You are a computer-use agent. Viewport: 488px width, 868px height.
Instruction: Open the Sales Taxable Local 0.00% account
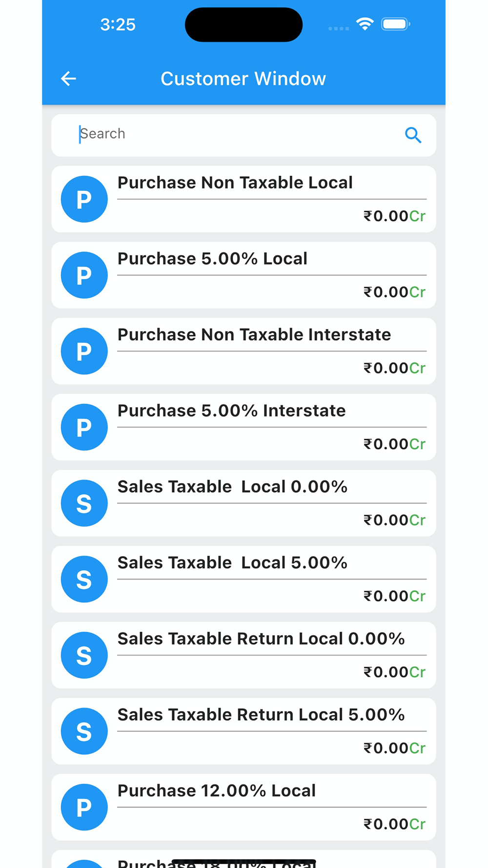[x=232, y=487]
